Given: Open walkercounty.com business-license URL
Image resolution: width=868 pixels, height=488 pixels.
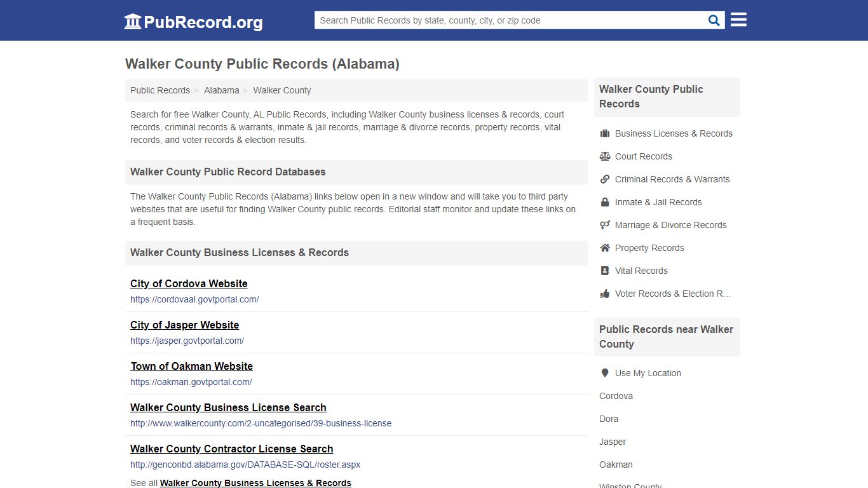Looking at the screenshot, I should [x=261, y=423].
